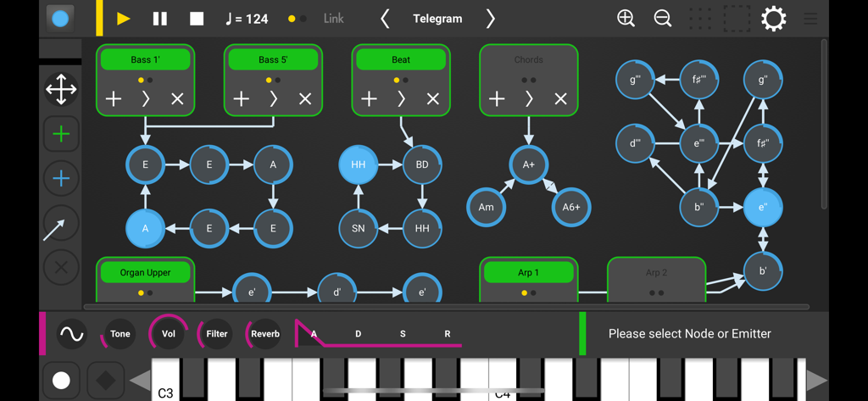Image resolution: width=868 pixels, height=401 pixels.
Task: Select the move tool with four arrows
Action: click(x=61, y=89)
